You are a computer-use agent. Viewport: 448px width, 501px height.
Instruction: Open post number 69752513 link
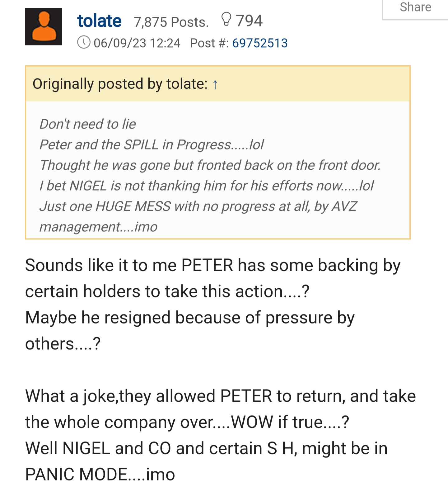[x=260, y=43]
